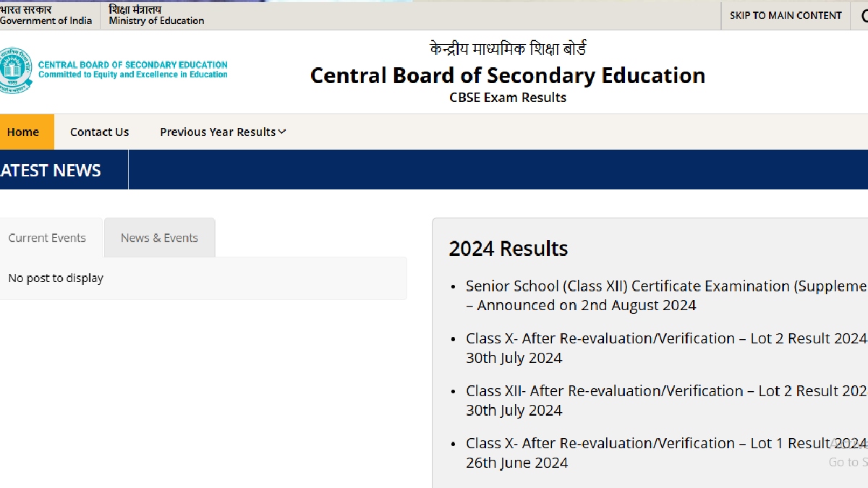Click the Hindi board name heading
Image resolution: width=868 pixels, height=488 pixels.
[x=507, y=49]
